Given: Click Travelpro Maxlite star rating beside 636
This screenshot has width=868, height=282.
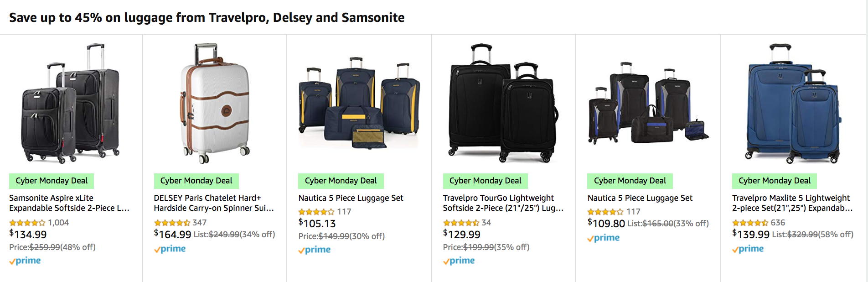Looking at the screenshot, I should pos(750,223).
